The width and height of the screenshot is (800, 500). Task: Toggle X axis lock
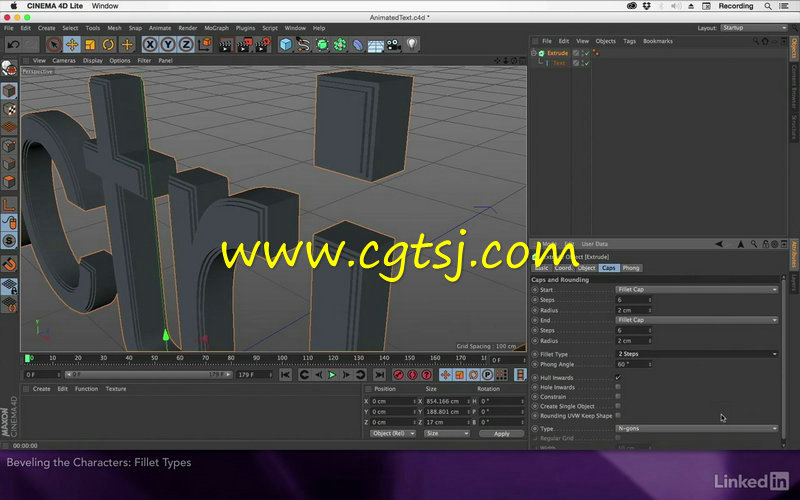pyautogui.click(x=149, y=44)
